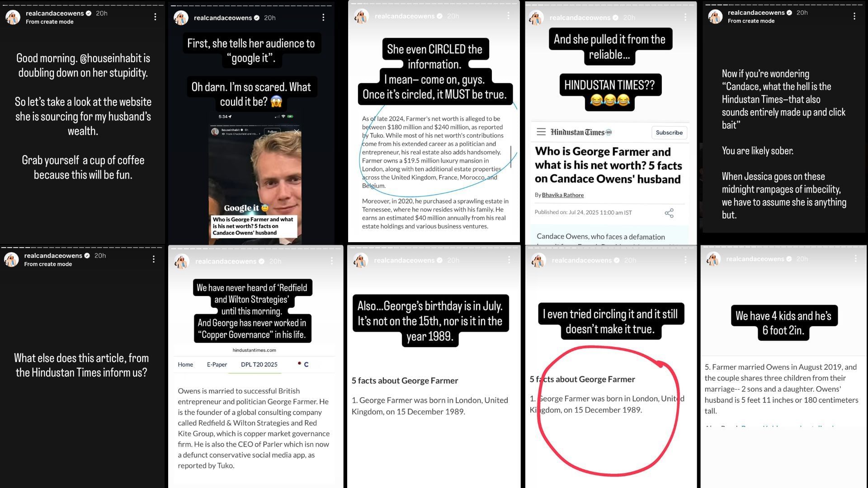This screenshot has height=488, width=868.
Task: Click the share icon beside the publish date
Action: (x=669, y=213)
